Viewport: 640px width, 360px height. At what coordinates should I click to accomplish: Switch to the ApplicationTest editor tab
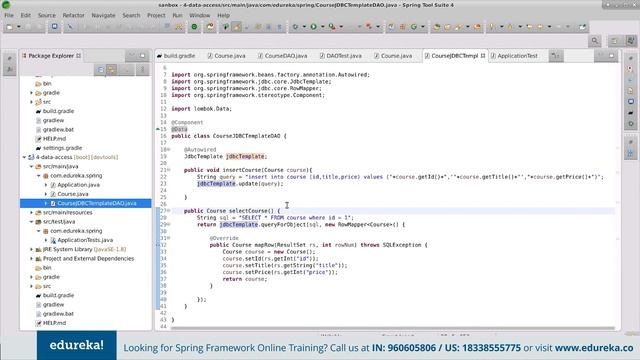pyautogui.click(x=514, y=56)
